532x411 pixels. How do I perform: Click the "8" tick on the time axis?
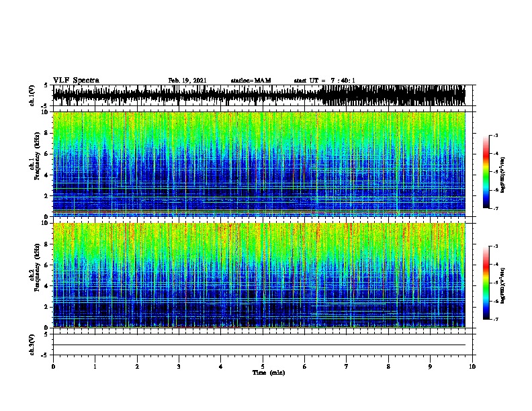point(388,367)
